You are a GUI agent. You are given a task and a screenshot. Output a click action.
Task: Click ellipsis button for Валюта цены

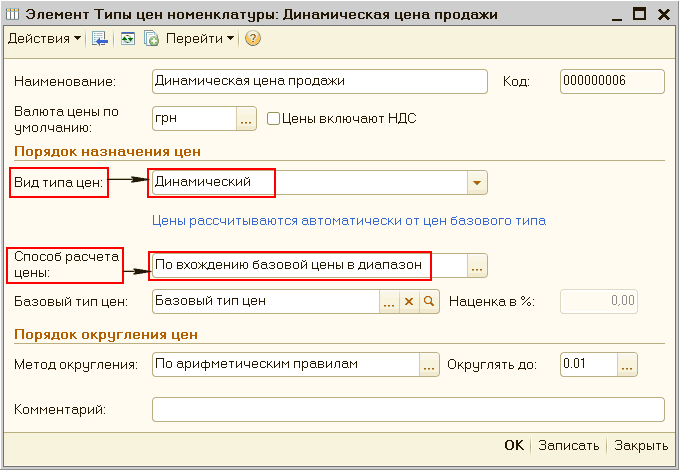coord(246,119)
